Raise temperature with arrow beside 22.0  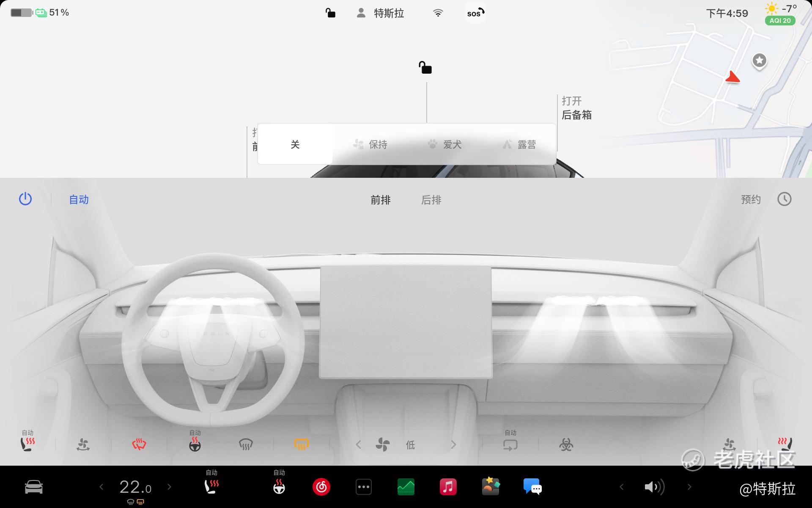click(x=170, y=487)
